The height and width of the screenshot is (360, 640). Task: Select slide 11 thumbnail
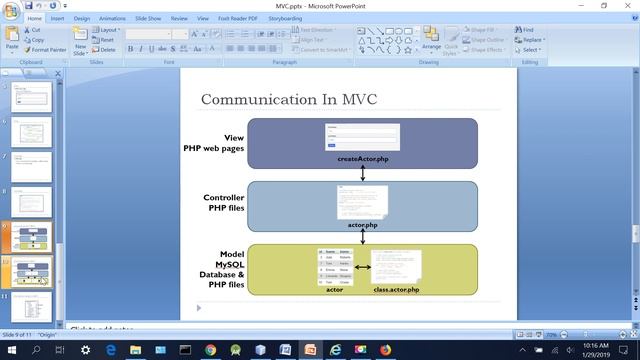(31, 307)
